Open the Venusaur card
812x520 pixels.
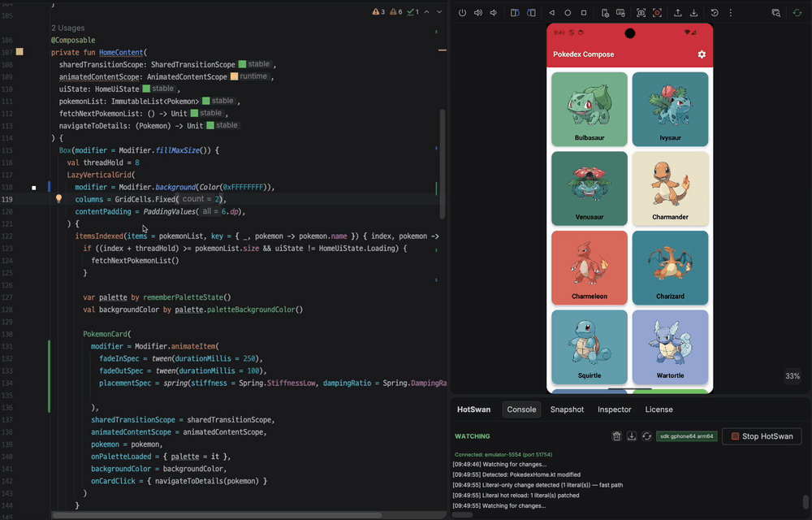pos(590,188)
